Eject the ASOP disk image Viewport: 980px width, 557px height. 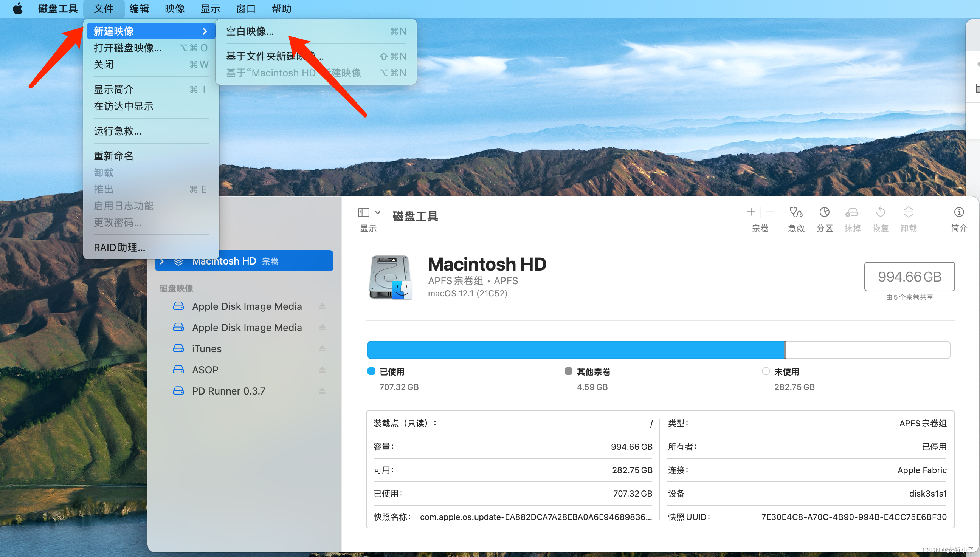(x=322, y=370)
